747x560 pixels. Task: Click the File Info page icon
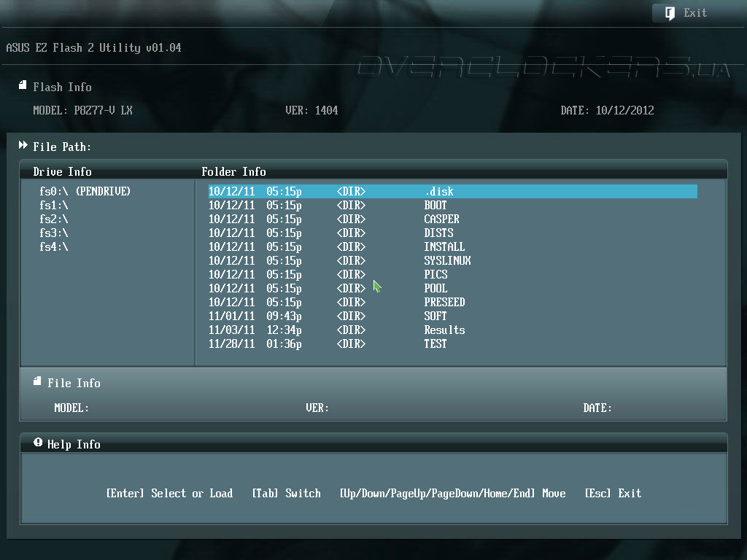coord(37,381)
